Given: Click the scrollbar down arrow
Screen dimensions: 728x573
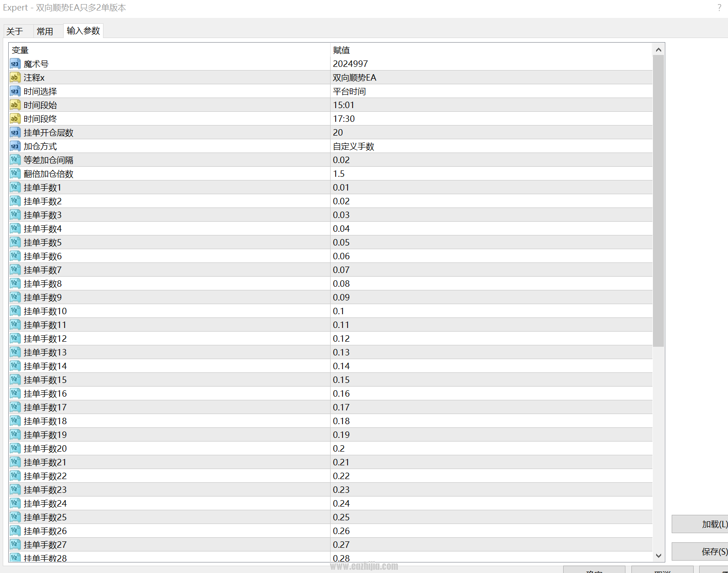Looking at the screenshot, I should [x=658, y=556].
